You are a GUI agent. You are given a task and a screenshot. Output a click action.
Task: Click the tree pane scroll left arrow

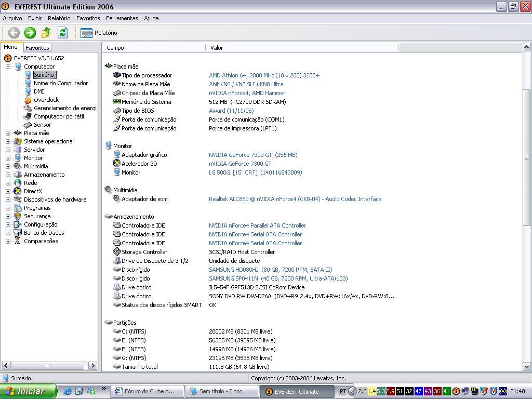pyautogui.click(x=6, y=365)
